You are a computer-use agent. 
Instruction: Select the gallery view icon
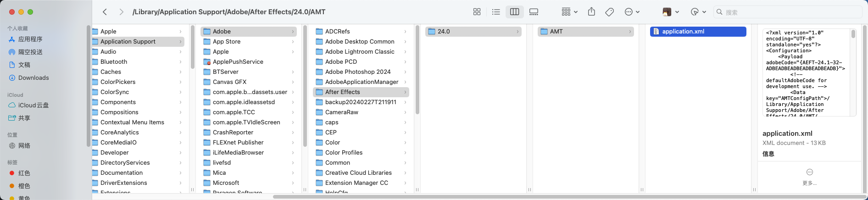pyautogui.click(x=534, y=12)
